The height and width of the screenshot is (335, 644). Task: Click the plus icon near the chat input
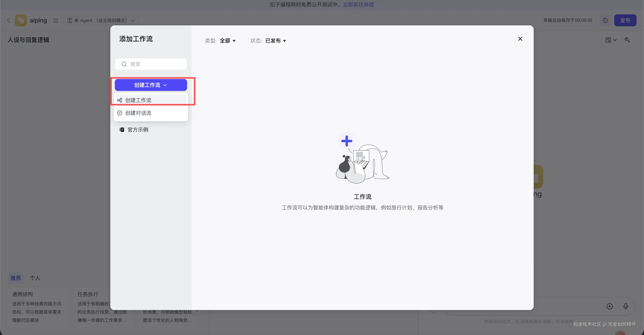tap(610, 306)
